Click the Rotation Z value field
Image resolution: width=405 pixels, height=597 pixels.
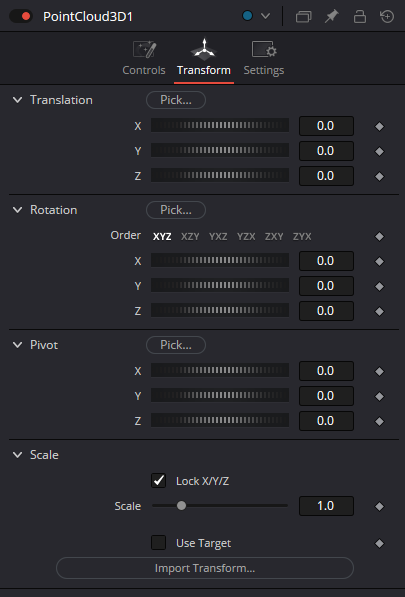[x=326, y=311]
